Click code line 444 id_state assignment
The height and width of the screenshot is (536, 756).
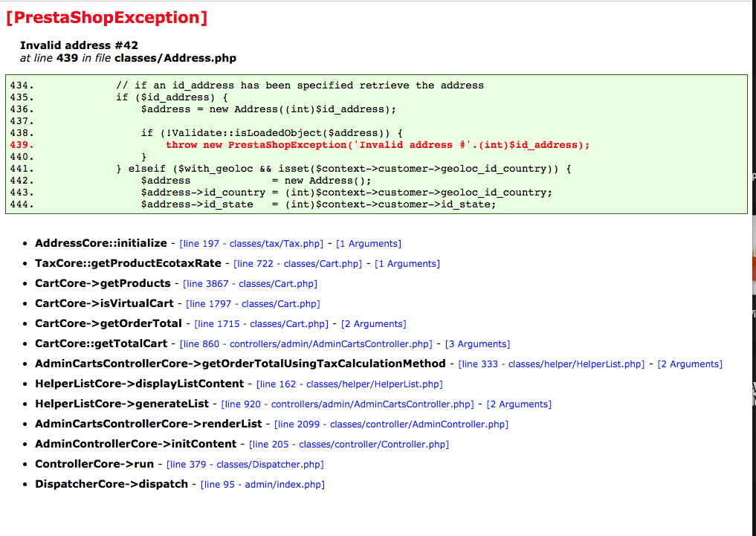(318, 204)
